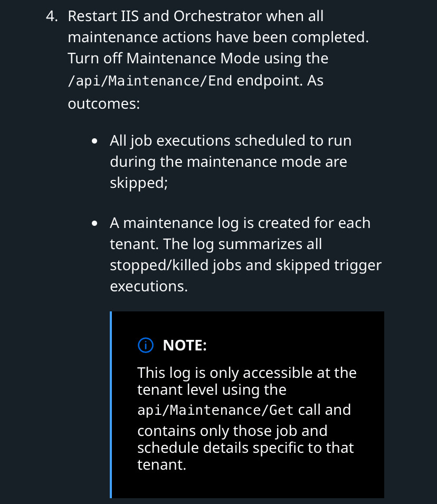Screen dimensions: 437x504
Task: Click during the maintenance mode are line
Action: [228, 161]
